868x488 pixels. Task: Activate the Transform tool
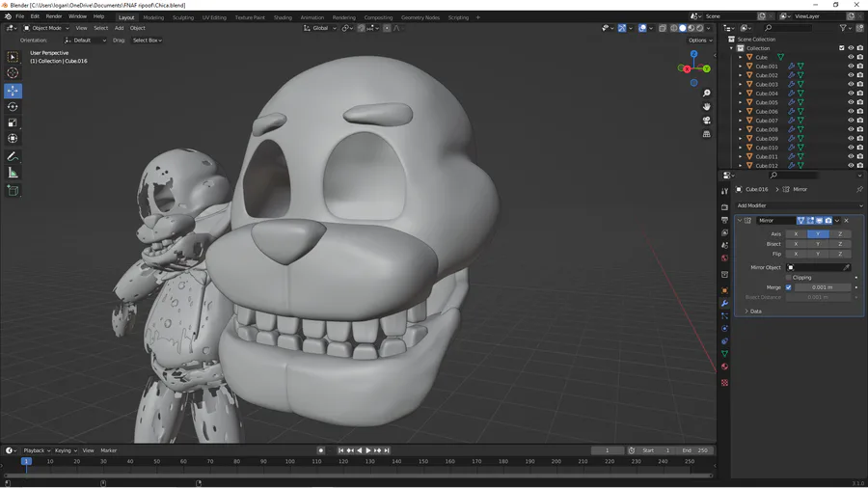13,139
